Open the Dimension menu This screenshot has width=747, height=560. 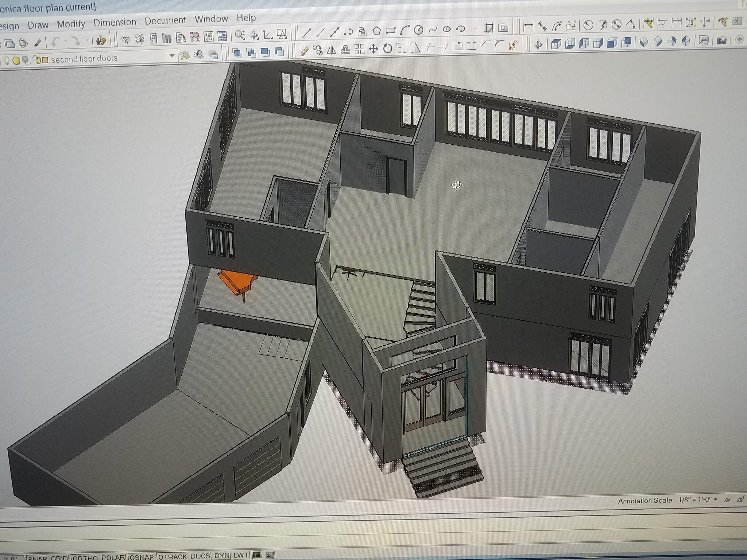(x=115, y=22)
